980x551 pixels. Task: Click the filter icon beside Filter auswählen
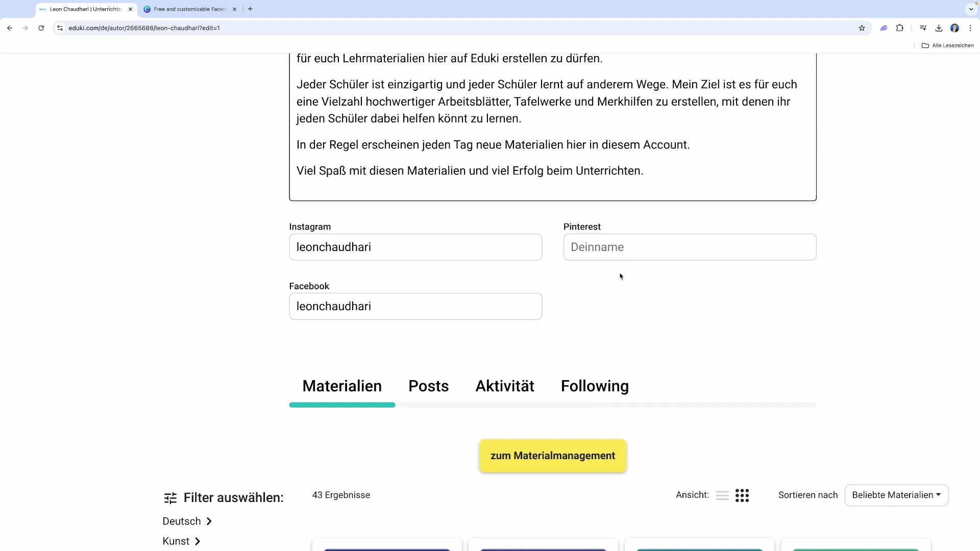(169, 497)
